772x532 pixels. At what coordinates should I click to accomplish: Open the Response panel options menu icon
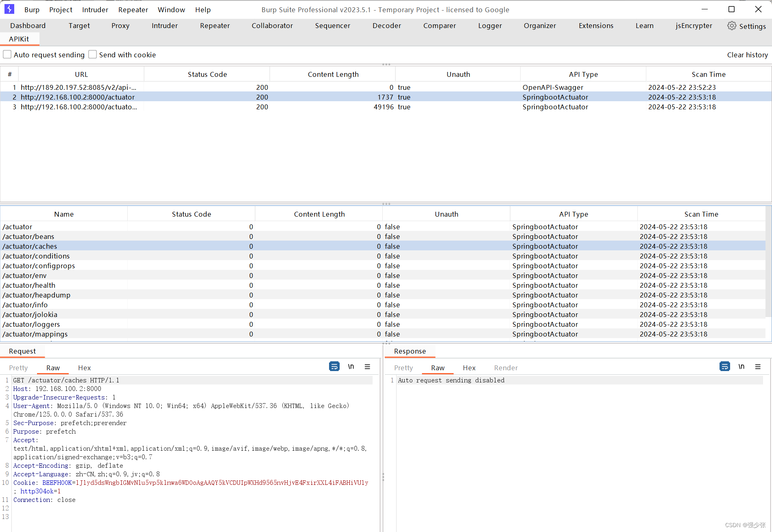pyautogui.click(x=758, y=367)
